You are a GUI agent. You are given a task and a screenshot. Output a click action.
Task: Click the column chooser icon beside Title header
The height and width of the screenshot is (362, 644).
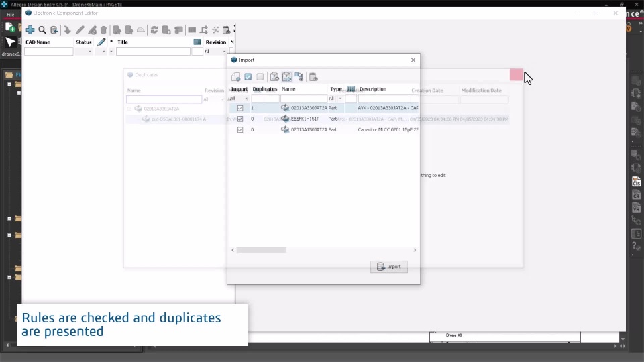(197, 42)
